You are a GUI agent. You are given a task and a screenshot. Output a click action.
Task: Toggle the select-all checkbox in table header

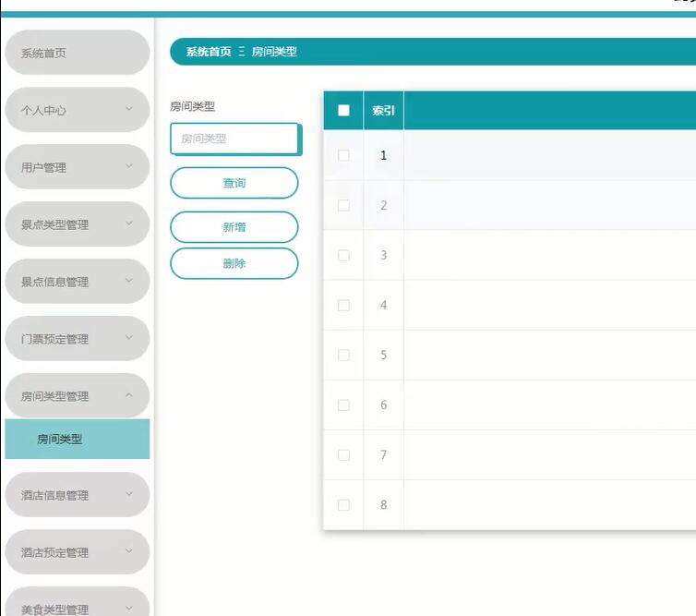pyautogui.click(x=343, y=110)
